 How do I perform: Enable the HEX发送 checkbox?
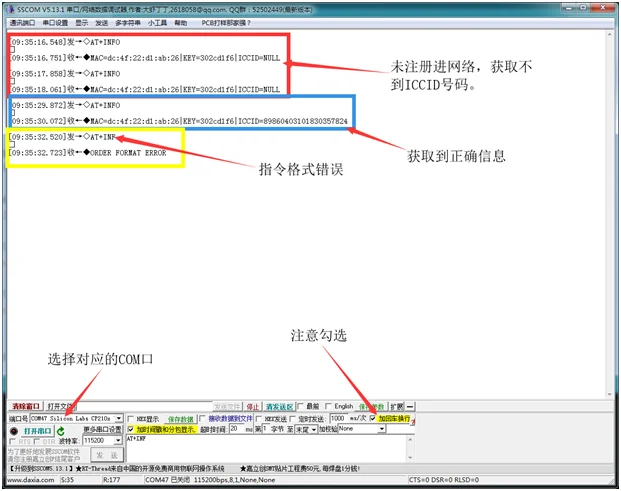(x=259, y=419)
